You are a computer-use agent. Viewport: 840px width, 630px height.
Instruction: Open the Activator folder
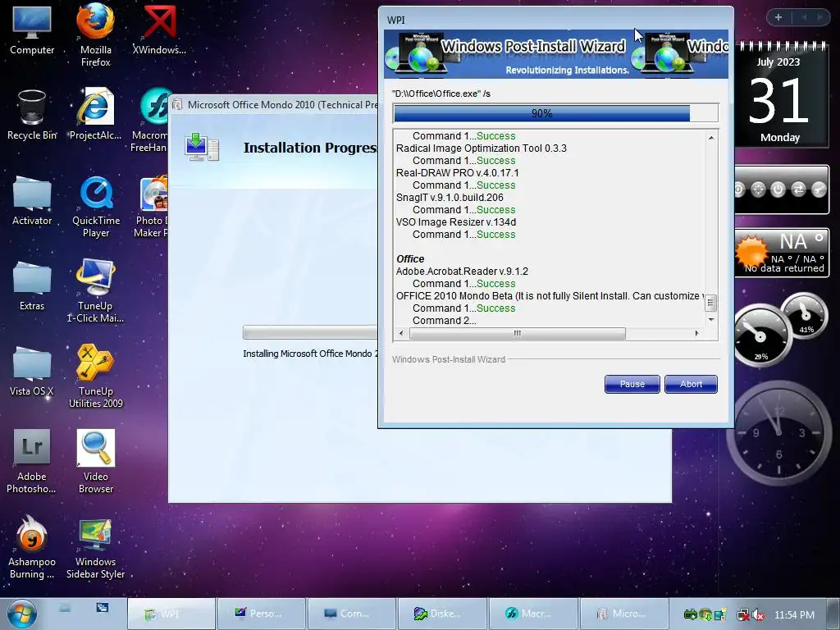click(32, 200)
